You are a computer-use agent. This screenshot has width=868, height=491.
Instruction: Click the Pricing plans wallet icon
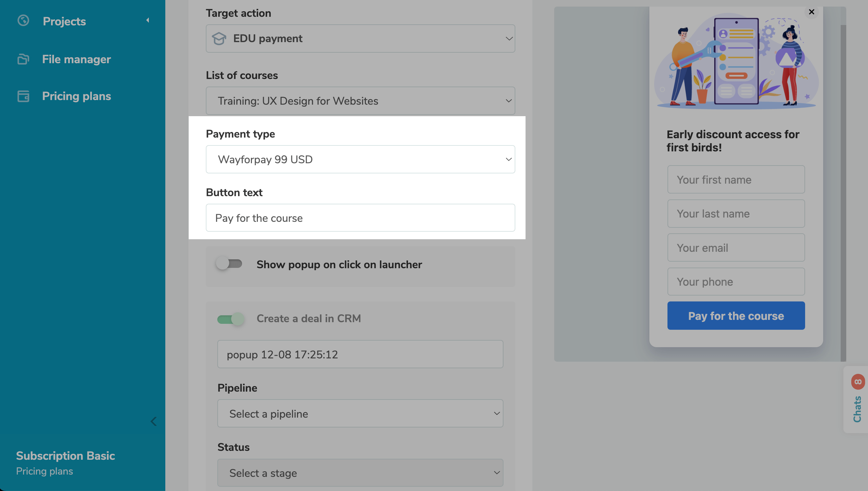pyautogui.click(x=23, y=96)
